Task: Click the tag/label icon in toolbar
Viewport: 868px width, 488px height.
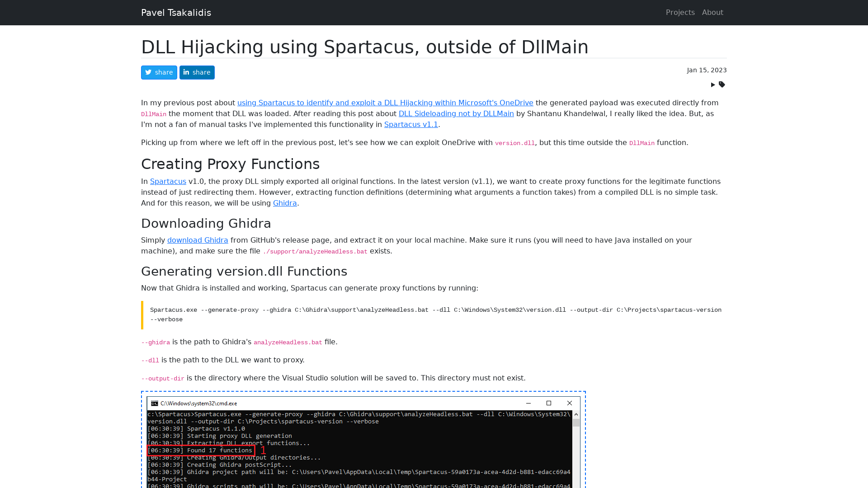Action: coord(722,84)
